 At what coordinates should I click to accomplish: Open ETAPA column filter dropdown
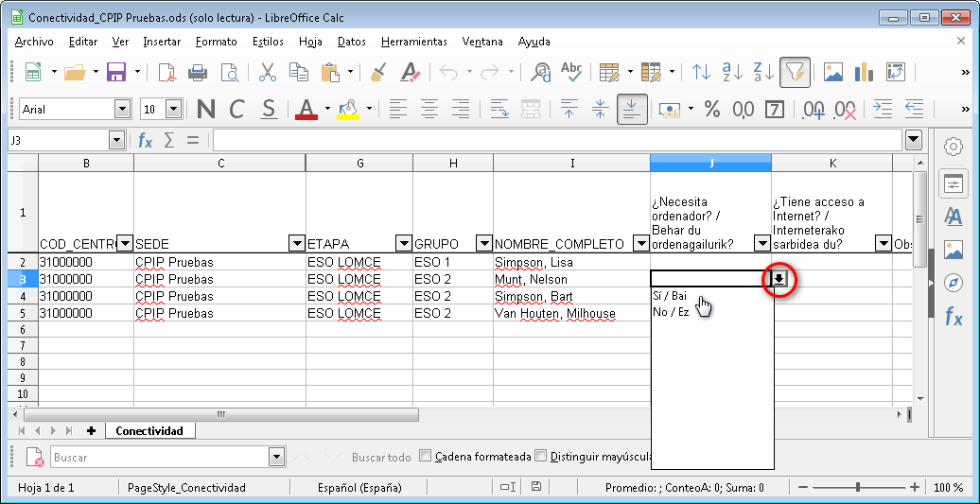point(404,244)
